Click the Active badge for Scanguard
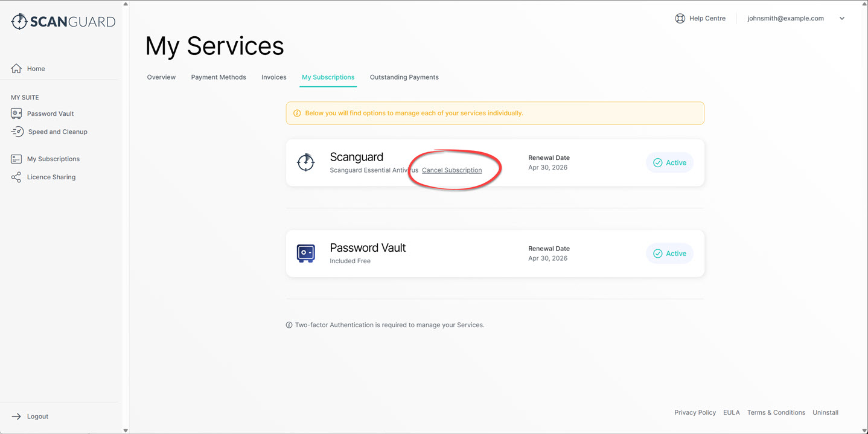This screenshot has height=434, width=868. [x=669, y=163]
